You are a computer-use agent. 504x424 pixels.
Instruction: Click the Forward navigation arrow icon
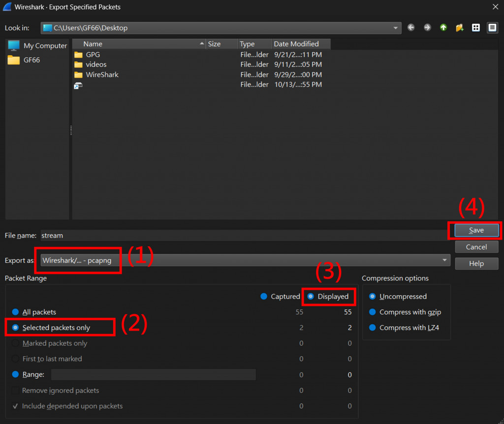[x=427, y=28]
